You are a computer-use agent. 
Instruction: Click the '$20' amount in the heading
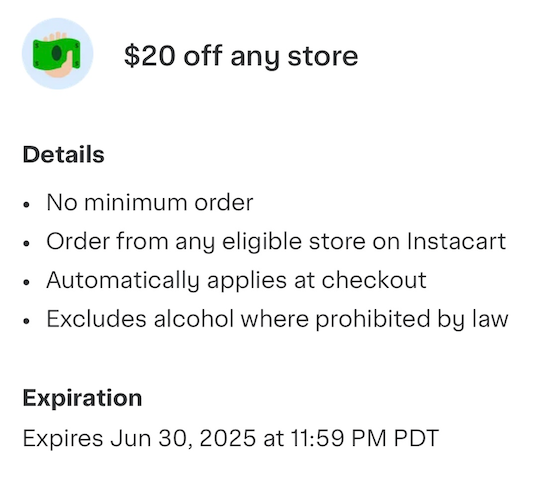click(149, 56)
